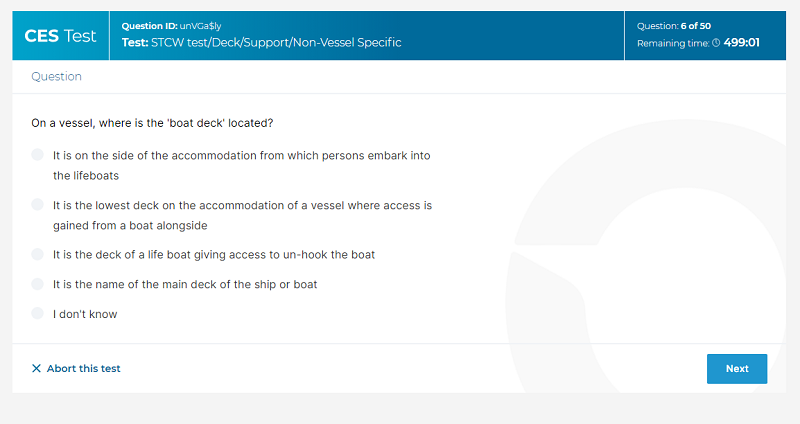800x424 pixels.
Task: Click the 499:01 remaining time value
Action: (x=741, y=43)
